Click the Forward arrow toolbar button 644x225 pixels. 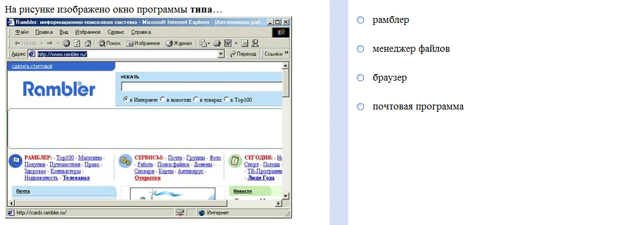(x=49, y=42)
